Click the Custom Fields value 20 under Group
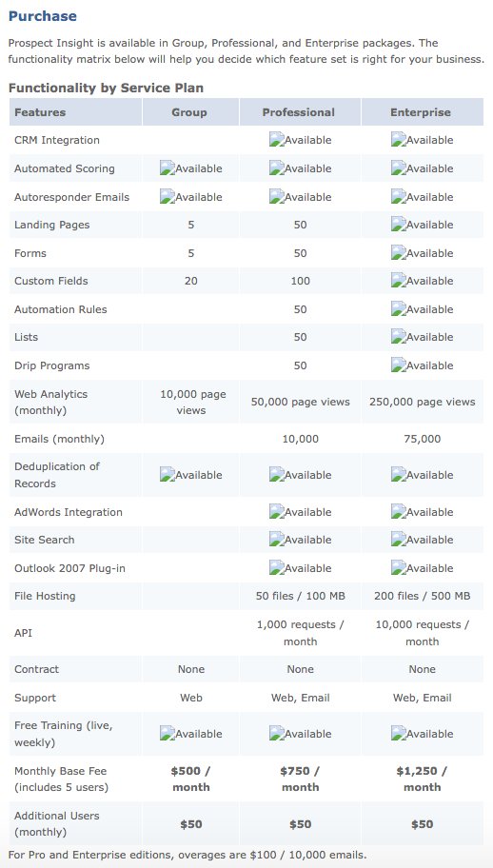This screenshot has height=868, width=493. point(191,281)
